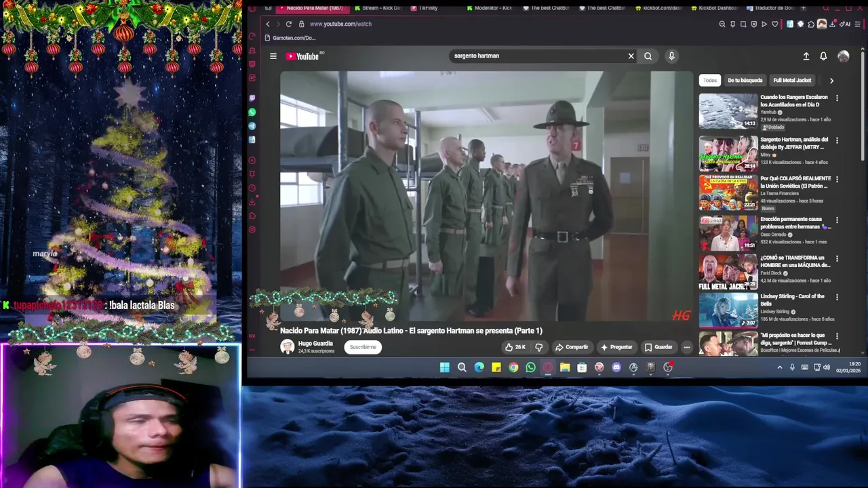The width and height of the screenshot is (868, 488).
Task: Open options for 'Sargento Hartman, análisis' video
Action: click(837, 140)
